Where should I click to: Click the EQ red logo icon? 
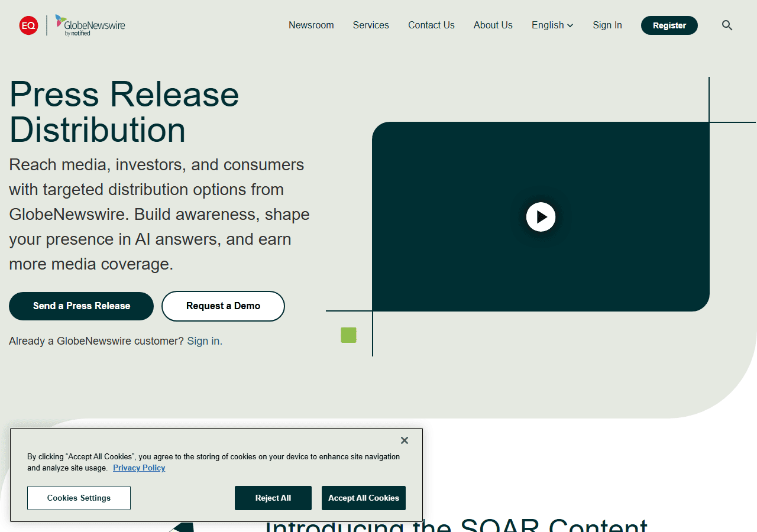(x=28, y=25)
